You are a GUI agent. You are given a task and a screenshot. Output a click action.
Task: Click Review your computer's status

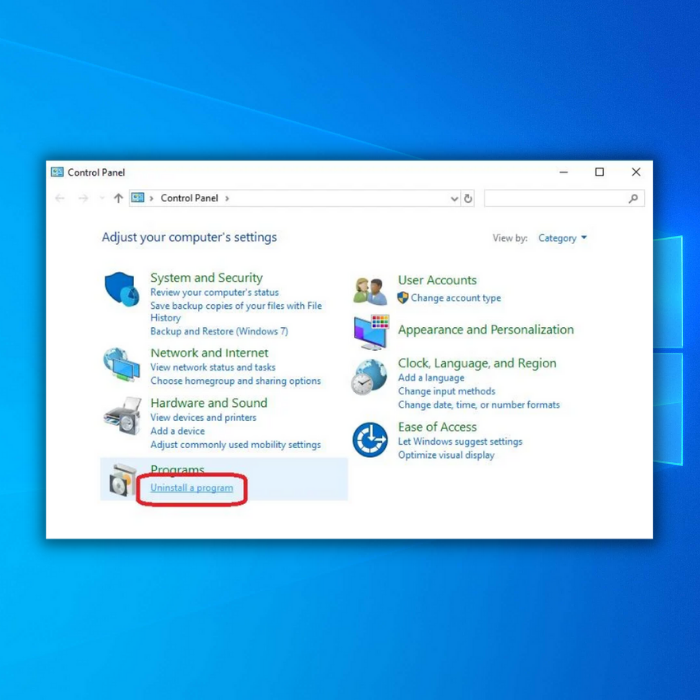(214, 292)
